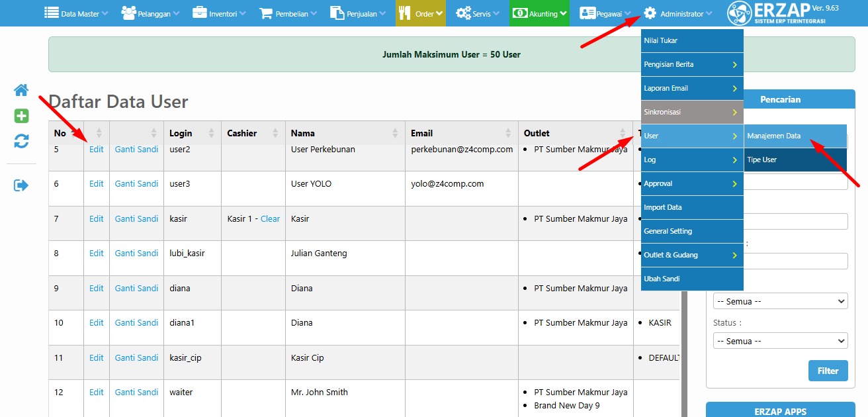Click the green plus add icon

(21, 116)
